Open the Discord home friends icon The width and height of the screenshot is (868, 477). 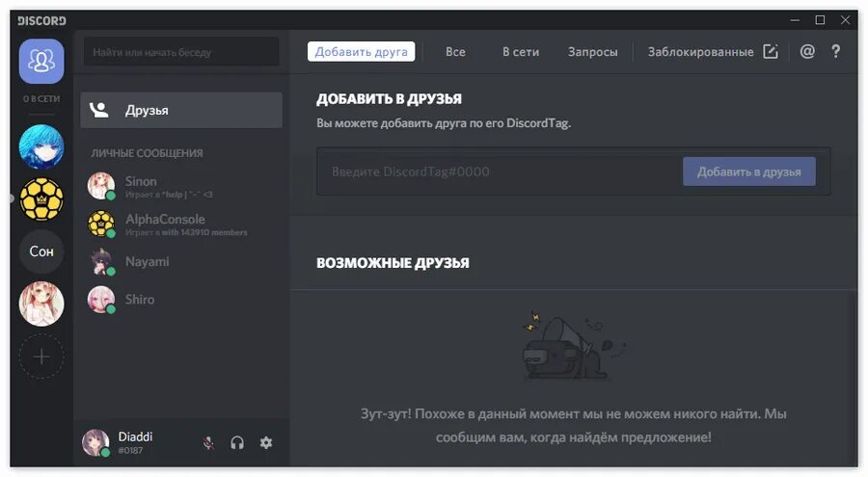41,61
